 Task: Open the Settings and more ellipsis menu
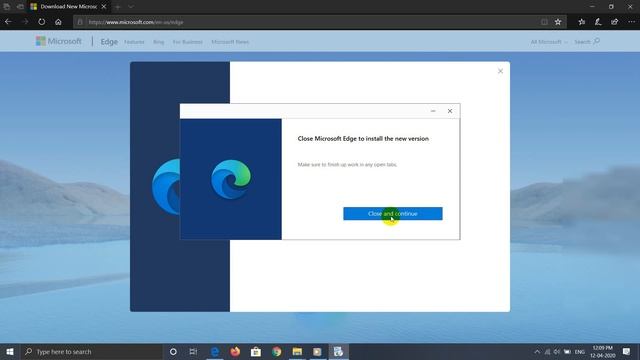[x=631, y=22]
